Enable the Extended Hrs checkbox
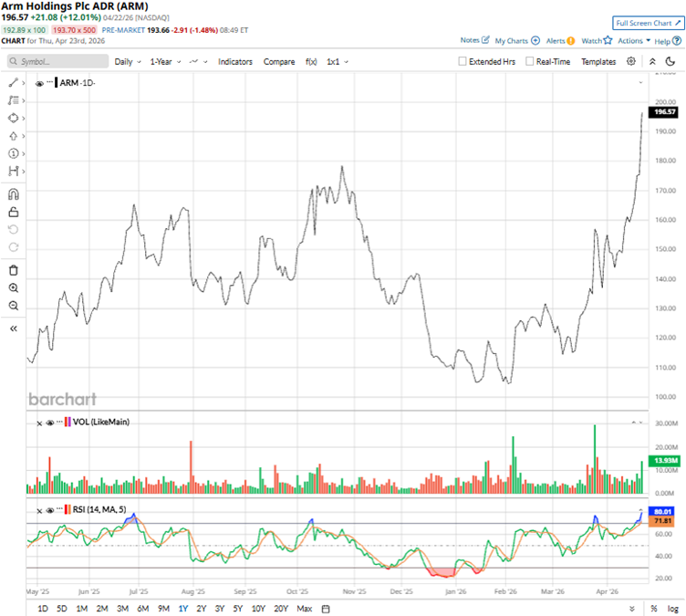The image size is (686, 616). point(463,62)
